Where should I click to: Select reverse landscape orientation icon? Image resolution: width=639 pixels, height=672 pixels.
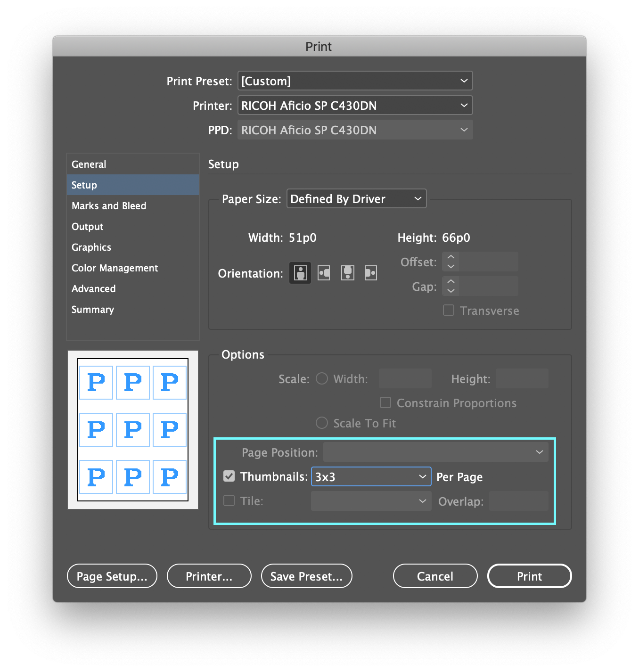pos(371,273)
